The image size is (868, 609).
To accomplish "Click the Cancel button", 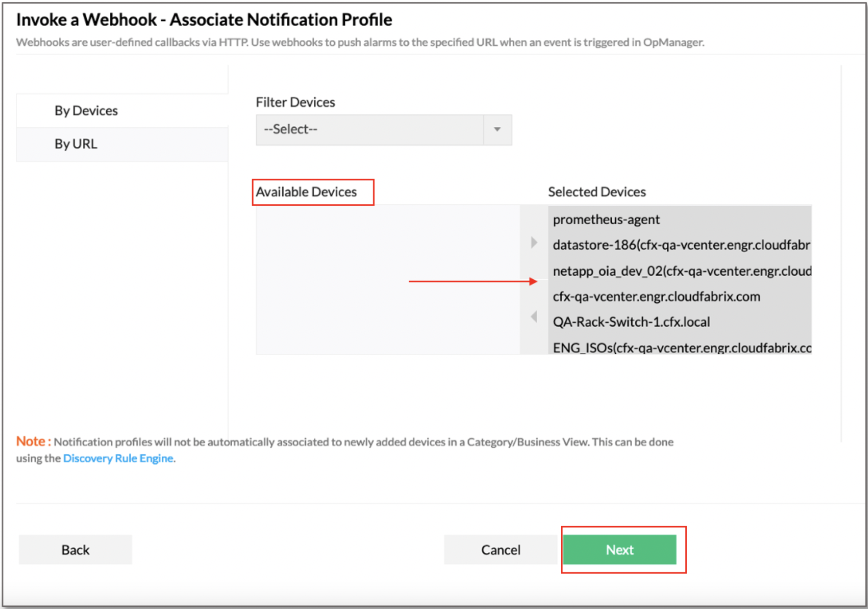I will click(x=500, y=549).
